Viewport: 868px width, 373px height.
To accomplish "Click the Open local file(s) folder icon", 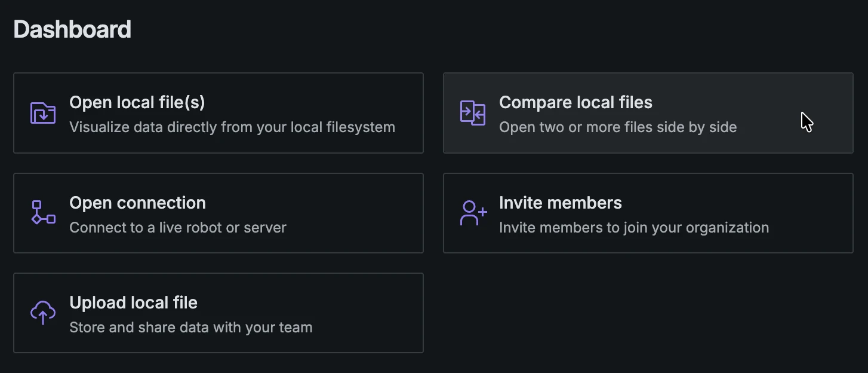I will pos(43,113).
